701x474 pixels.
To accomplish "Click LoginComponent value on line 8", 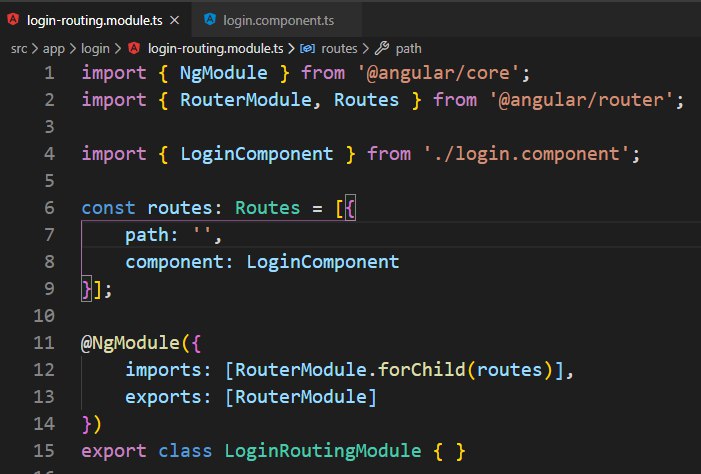I will pyautogui.click(x=322, y=262).
